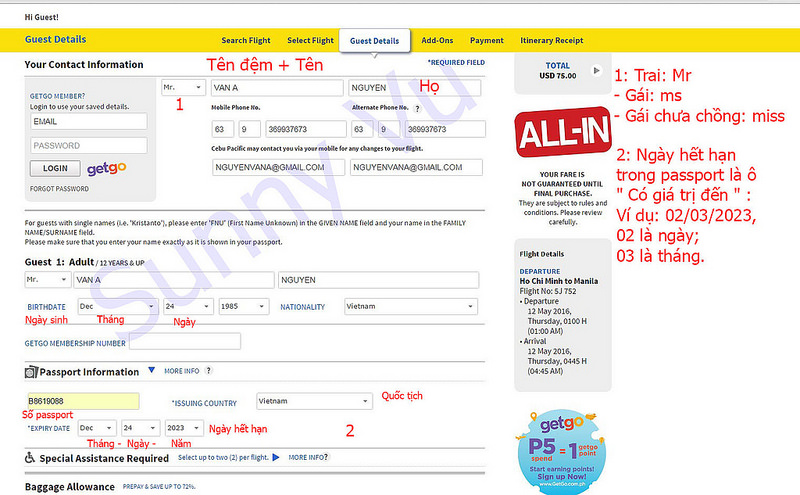Click mobile phone country code 63 field
The height and width of the screenshot is (495, 800).
point(223,129)
